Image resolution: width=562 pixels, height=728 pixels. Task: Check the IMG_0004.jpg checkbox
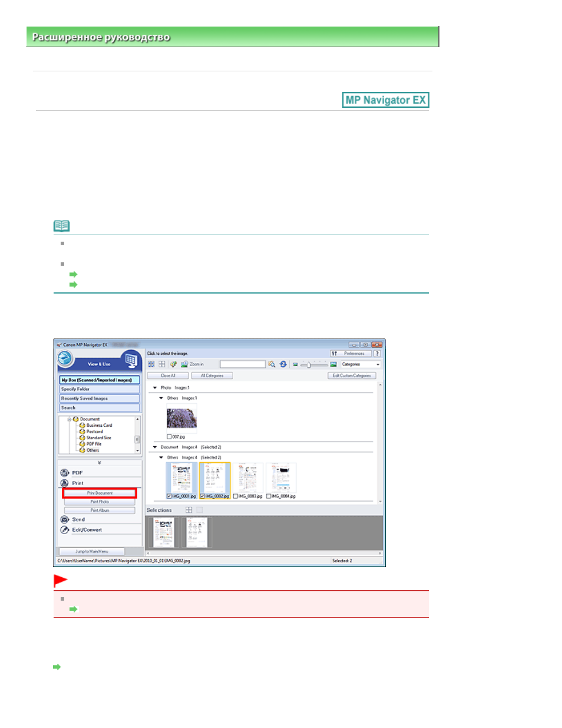pyautogui.click(x=269, y=496)
